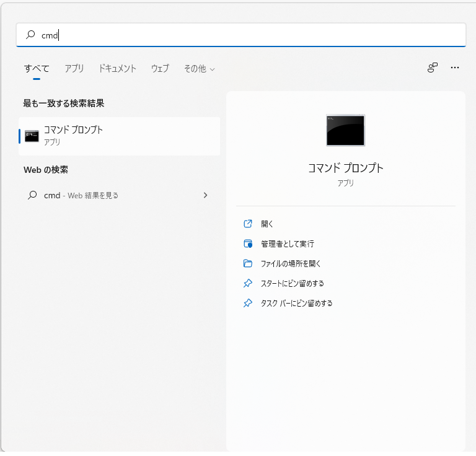Select ファイルの場所を開く
The image size is (476, 456).
click(291, 263)
